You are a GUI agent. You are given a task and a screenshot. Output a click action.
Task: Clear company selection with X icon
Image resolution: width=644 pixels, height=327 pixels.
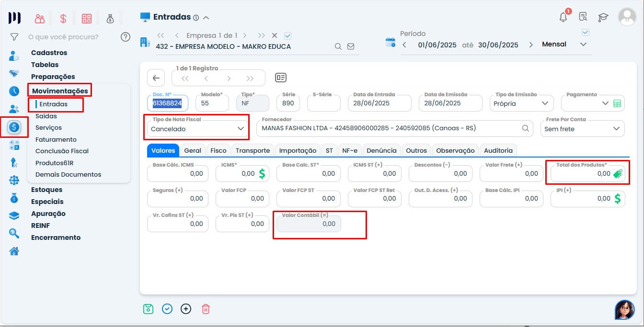(x=275, y=35)
